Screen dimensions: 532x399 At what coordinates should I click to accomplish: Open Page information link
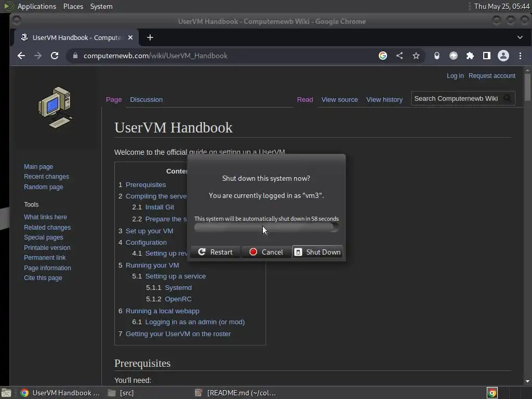point(47,268)
